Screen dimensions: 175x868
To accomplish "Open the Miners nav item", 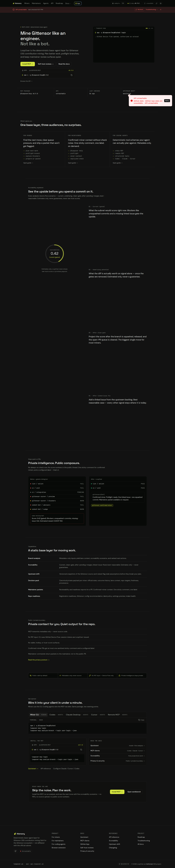I will click(x=27, y=3).
